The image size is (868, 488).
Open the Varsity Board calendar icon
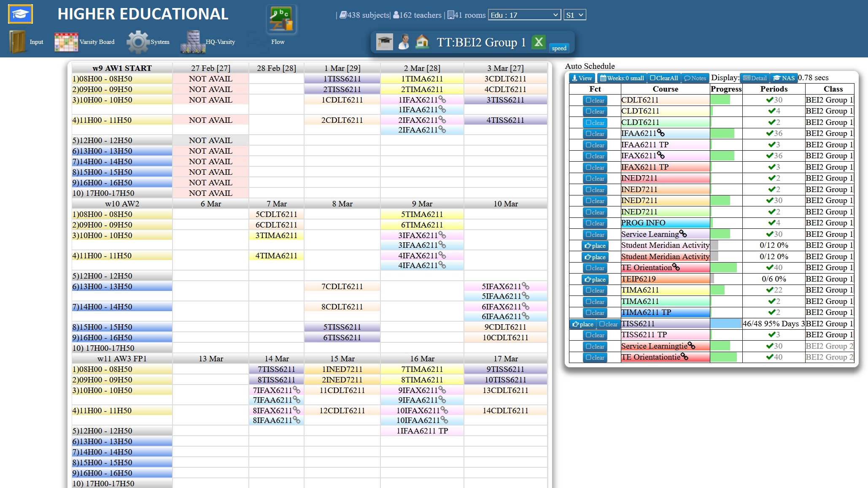click(x=66, y=42)
